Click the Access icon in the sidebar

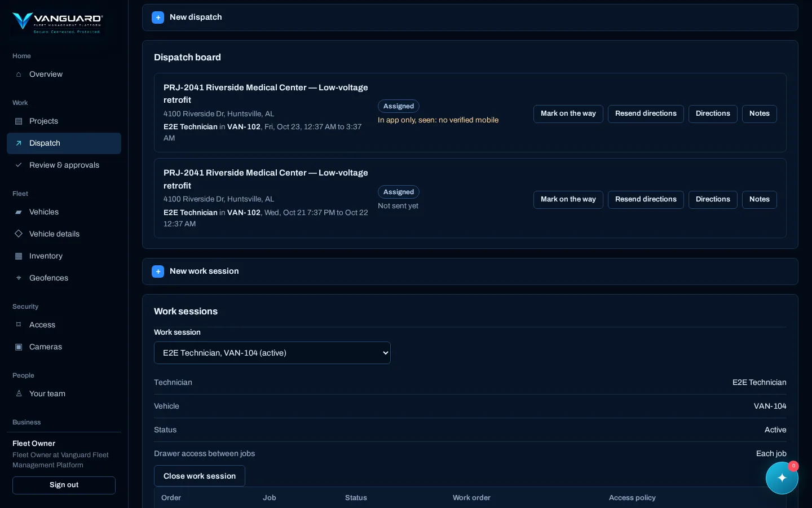19,325
